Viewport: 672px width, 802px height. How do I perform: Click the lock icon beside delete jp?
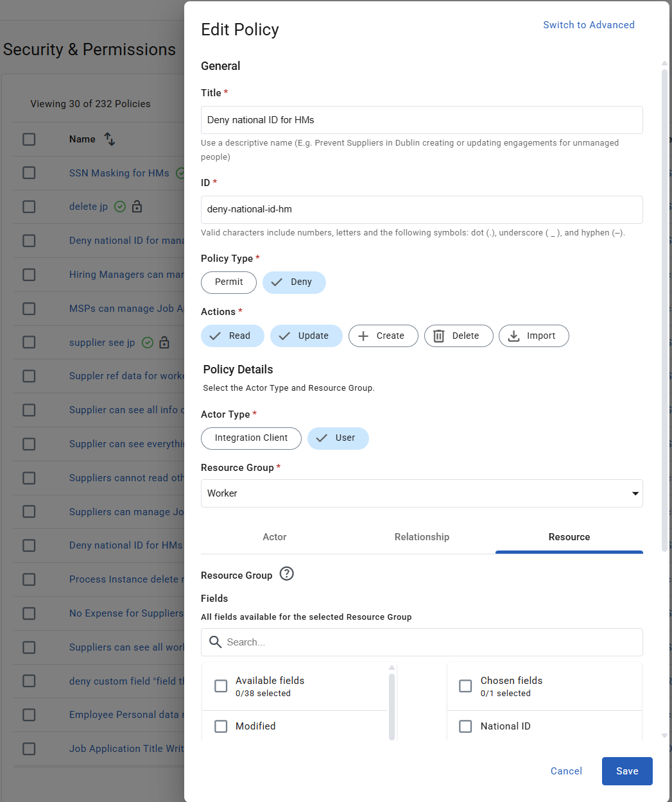tap(137, 207)
